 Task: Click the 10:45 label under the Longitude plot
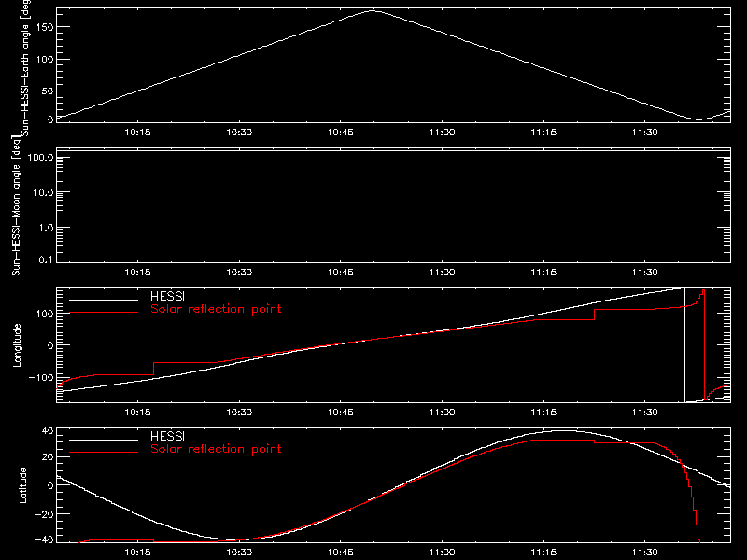point(341,413)
